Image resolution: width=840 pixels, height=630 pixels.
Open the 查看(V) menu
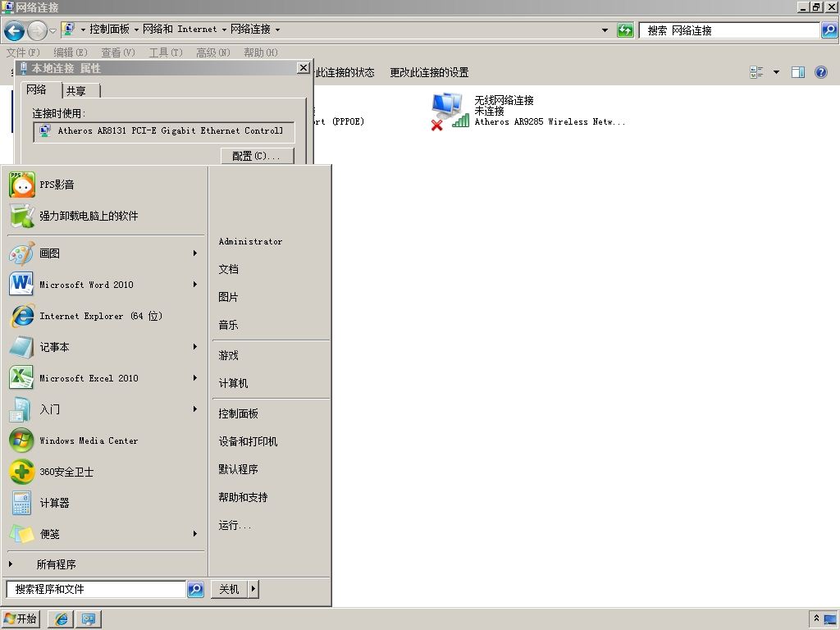118,52
